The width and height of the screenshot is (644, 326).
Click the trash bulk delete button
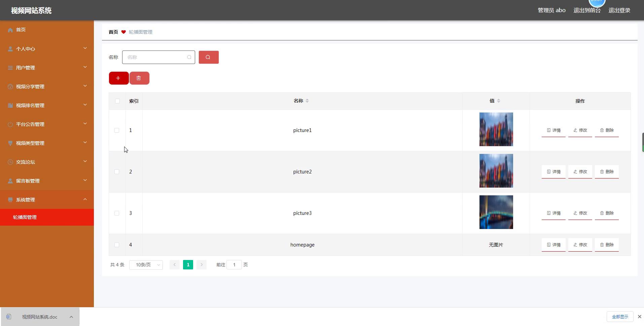139,78
